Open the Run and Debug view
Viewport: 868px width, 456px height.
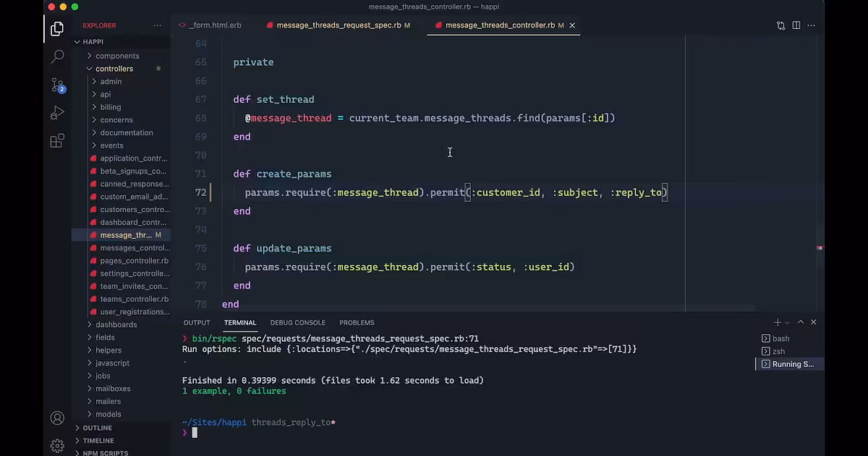pos(57,113)
